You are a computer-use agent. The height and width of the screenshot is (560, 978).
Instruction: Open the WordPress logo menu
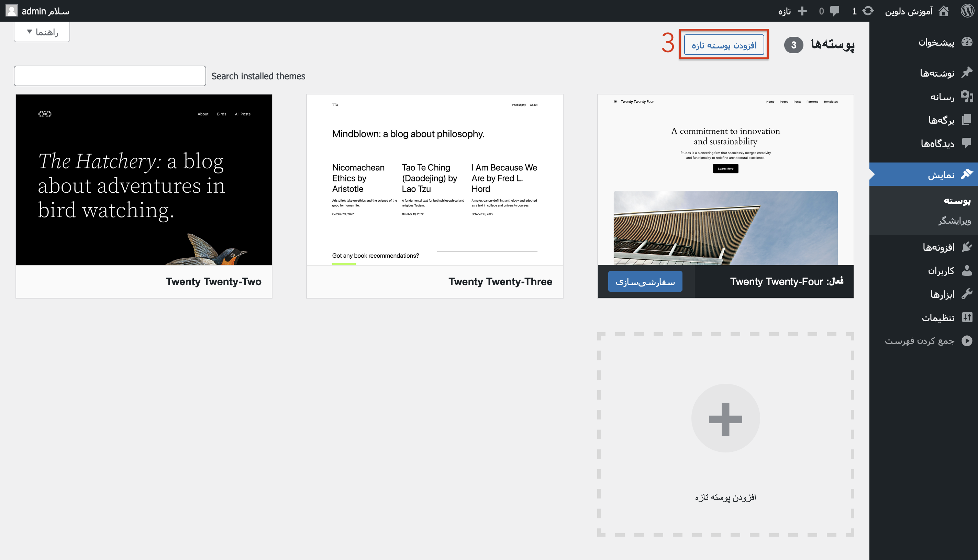point(967,11)
